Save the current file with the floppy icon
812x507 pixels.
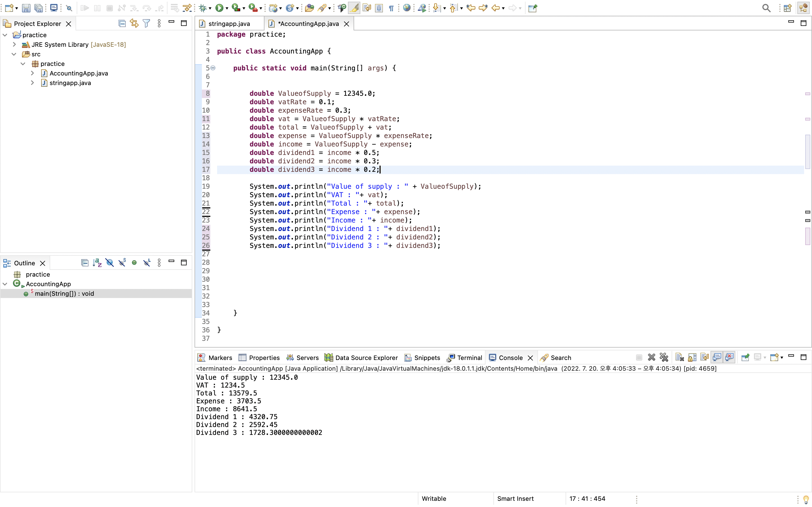click(x=26, y=8)
